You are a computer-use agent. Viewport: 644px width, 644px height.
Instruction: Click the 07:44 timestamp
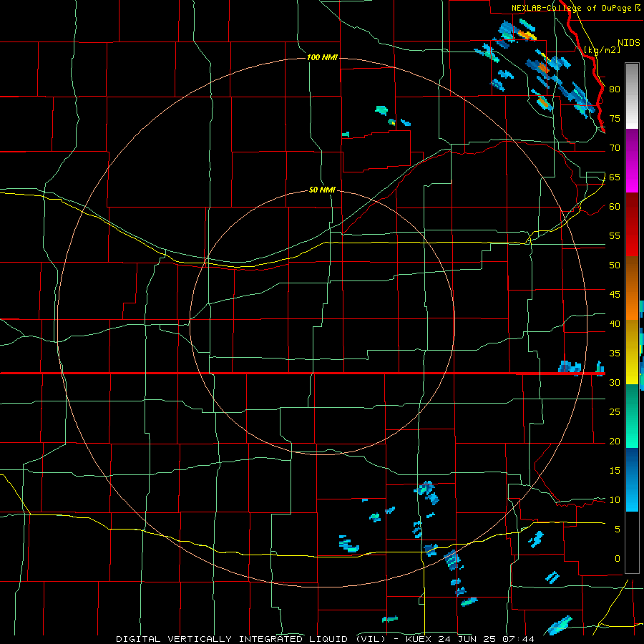coord(517,639)
